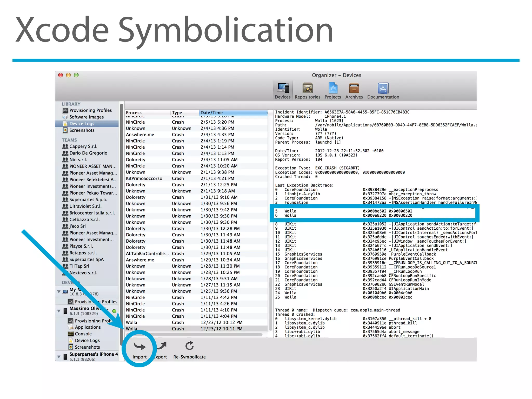The width and height of the screenshot is (532, 399).
Task: Sort by the Date/Time column header
Action: click(233, 113)
